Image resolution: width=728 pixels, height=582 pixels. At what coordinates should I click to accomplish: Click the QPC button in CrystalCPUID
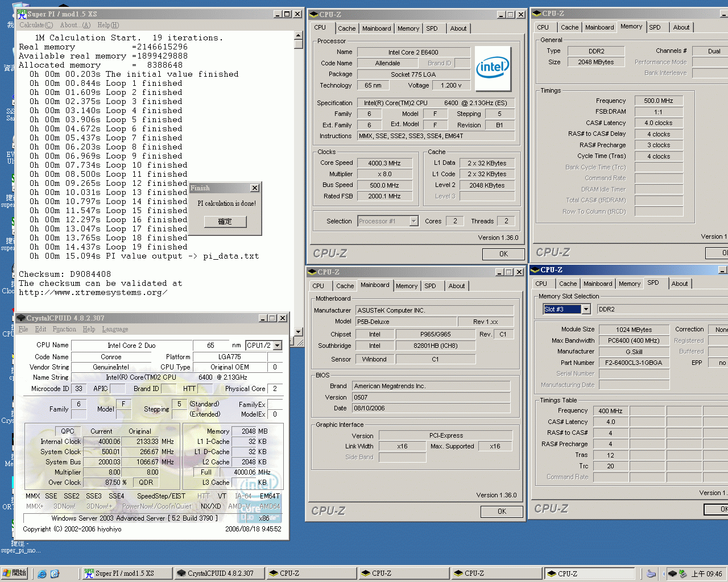click(x=68, y=431)
